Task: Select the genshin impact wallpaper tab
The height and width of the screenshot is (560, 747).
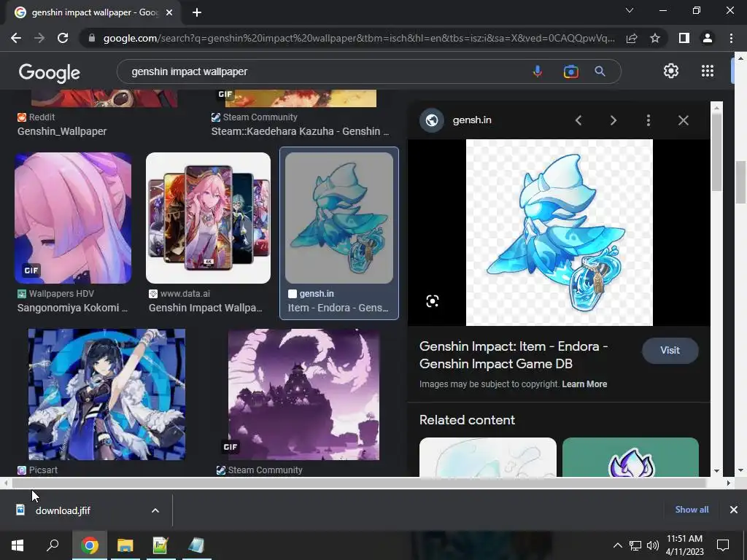Action: pyautogui.click(x=94, y=12)
